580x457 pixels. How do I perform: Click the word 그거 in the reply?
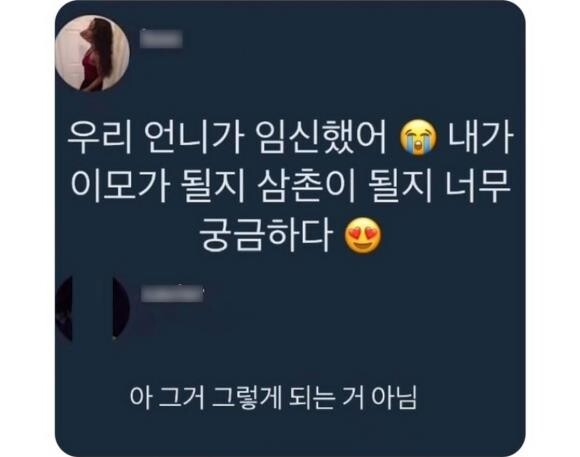pos(181,398)
